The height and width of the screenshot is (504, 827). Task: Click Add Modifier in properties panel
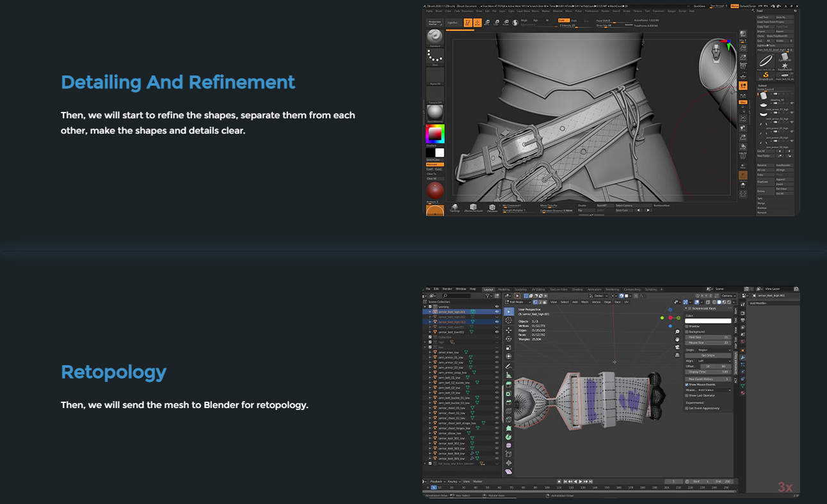[759, 303]
